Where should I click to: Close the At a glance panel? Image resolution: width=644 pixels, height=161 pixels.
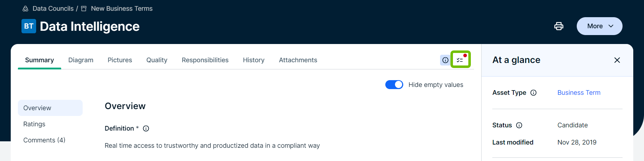pyautogui.click(x=617, y=60)
